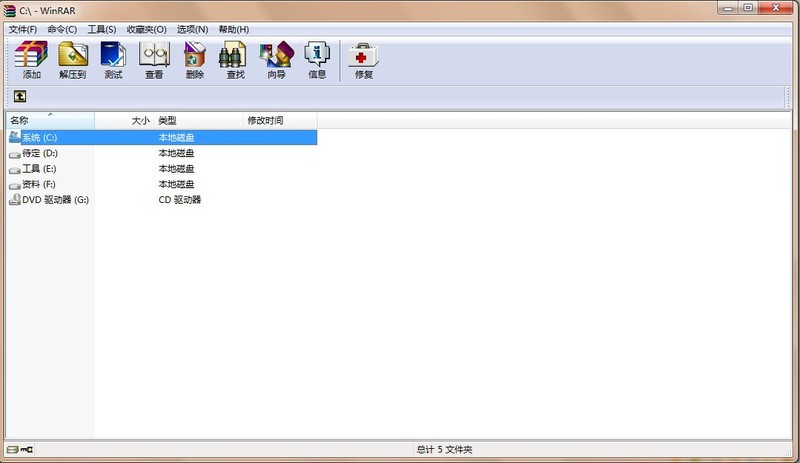Click the CD 驱动器 type cell

pyautogui.click(x=180, y=200)
